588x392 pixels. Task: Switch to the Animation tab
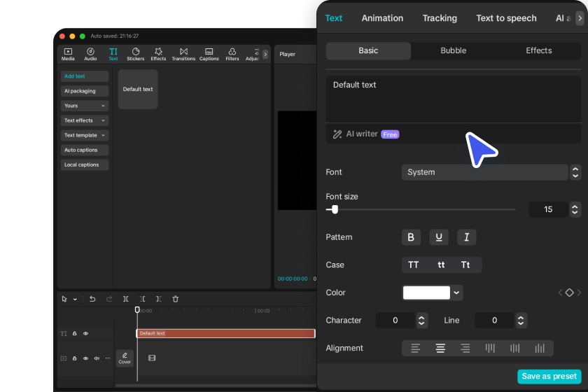coord(382,18)
